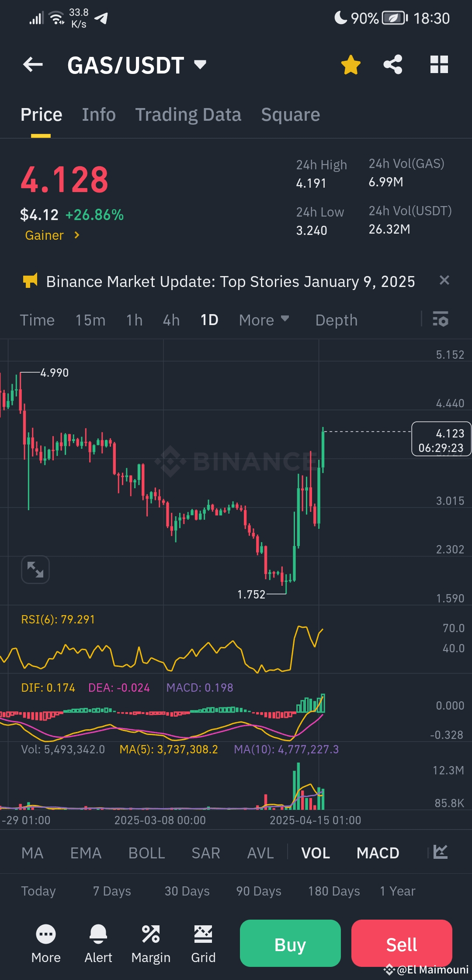Toggle the VOL indicator

coord(316,853)
